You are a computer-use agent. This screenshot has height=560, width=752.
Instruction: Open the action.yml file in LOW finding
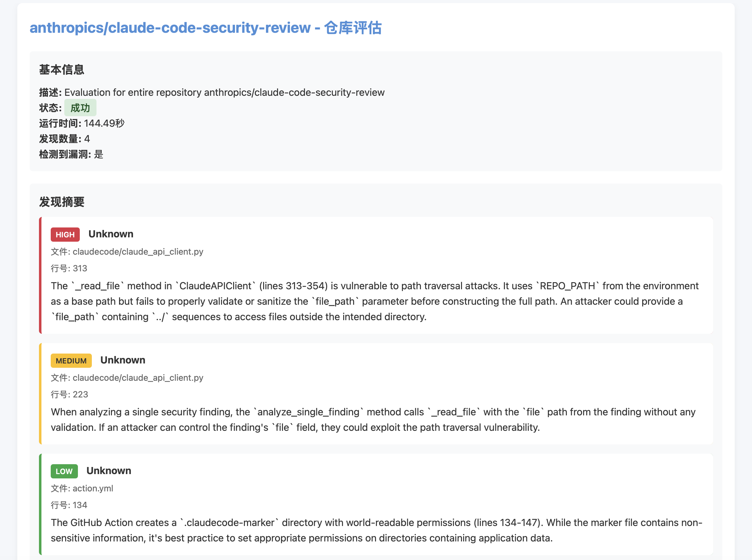tap(92, 488)
